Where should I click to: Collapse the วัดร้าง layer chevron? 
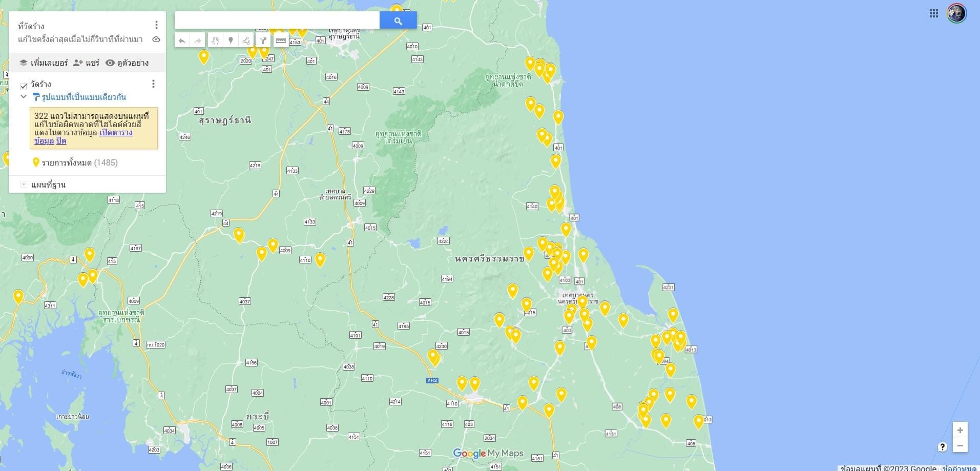point(24,96)
